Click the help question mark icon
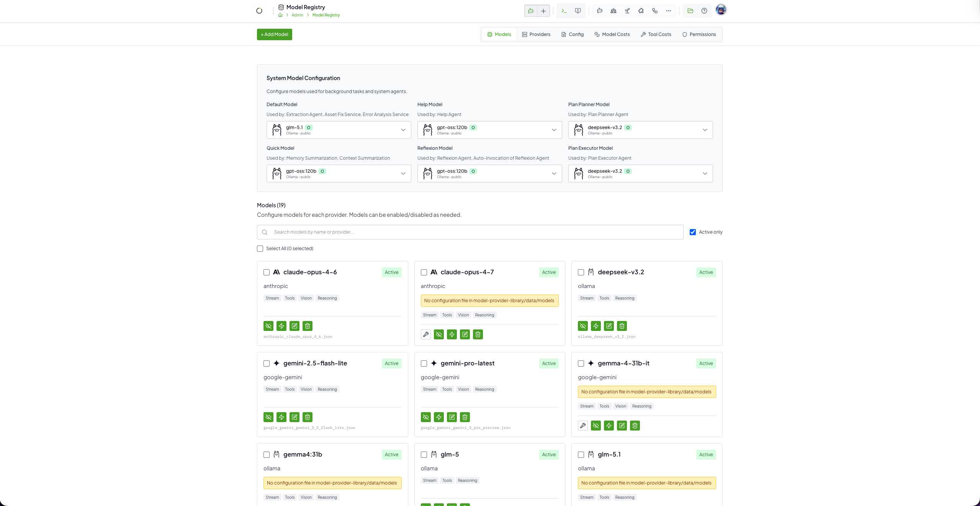 click(x=704, y=11)
